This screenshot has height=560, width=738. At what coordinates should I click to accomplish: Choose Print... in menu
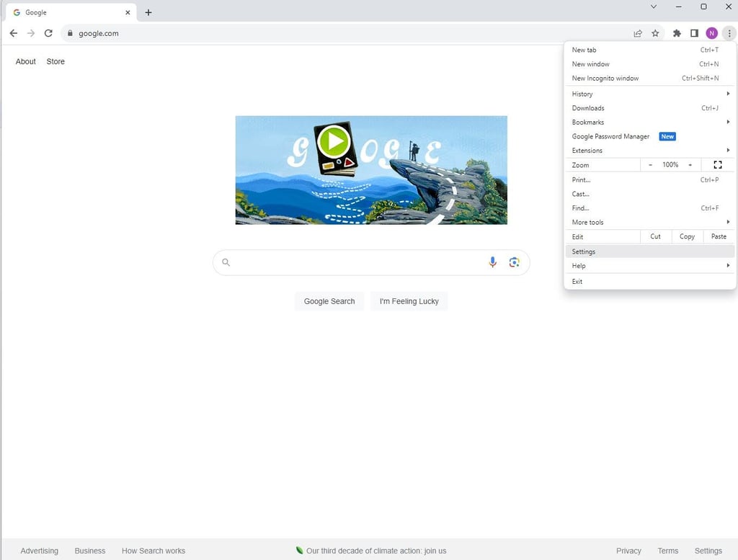click(650, 179)
